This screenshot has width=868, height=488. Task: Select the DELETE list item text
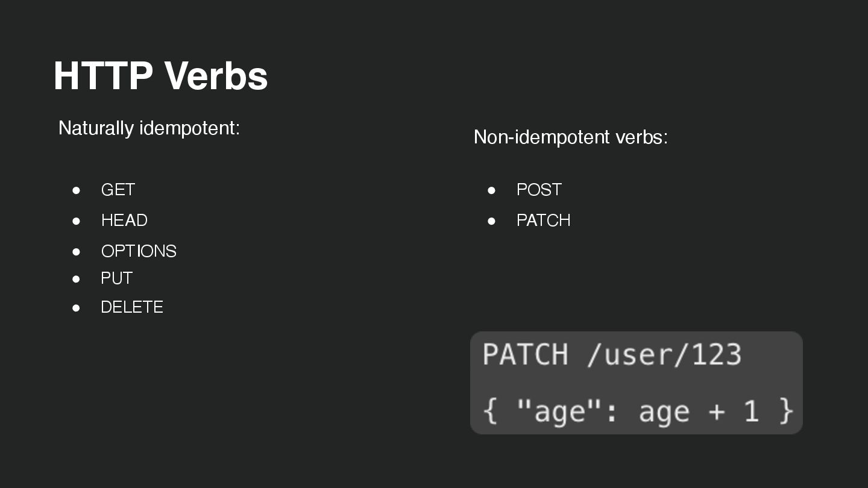point(132,307)
